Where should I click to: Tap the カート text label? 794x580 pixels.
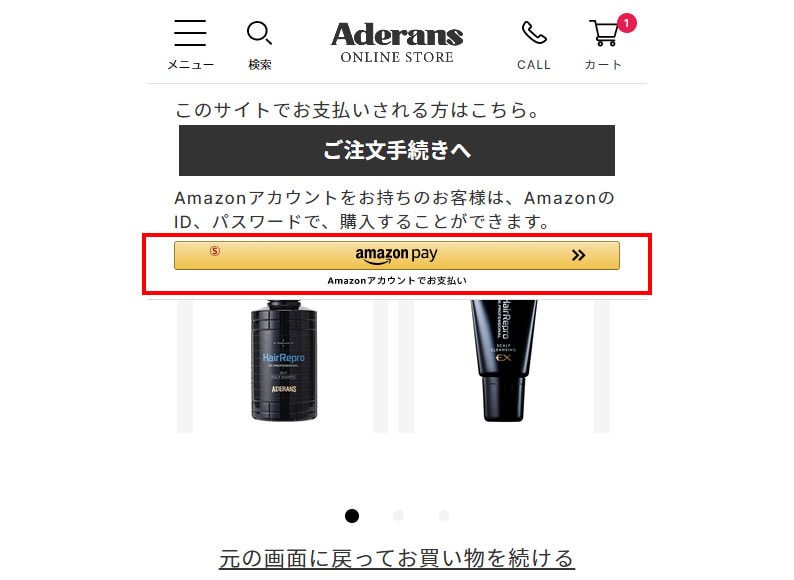point(603,65)
